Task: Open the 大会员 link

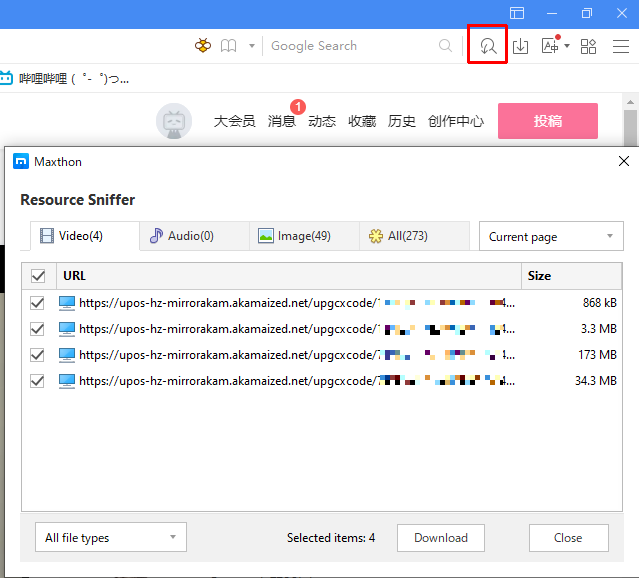Action: (x=234, y=121)
